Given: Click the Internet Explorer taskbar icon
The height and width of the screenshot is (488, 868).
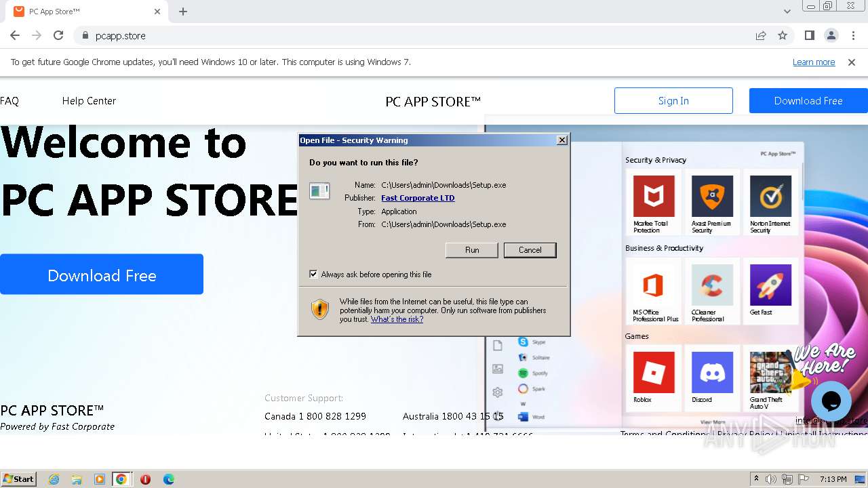Looking at the screenshot, I should tap(54, 479).
